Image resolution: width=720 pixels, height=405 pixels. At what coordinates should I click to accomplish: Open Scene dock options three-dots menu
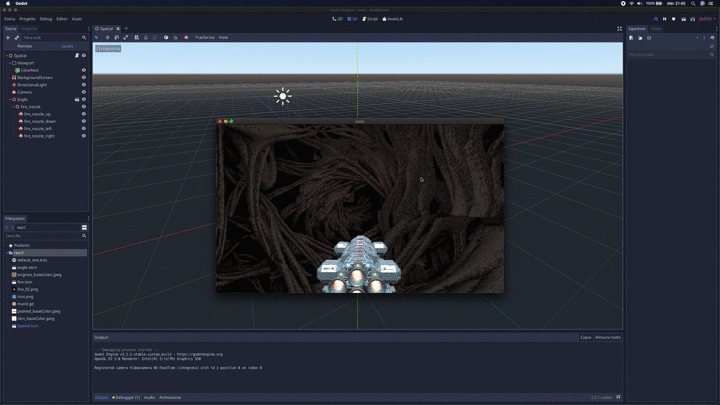(x=89, y=28)
